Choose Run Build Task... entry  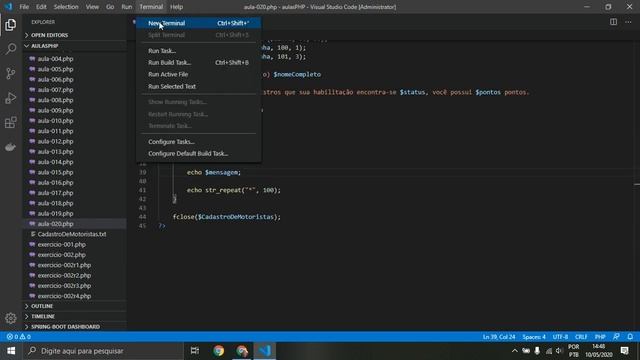pyautogui.click(x=198, y=62)
